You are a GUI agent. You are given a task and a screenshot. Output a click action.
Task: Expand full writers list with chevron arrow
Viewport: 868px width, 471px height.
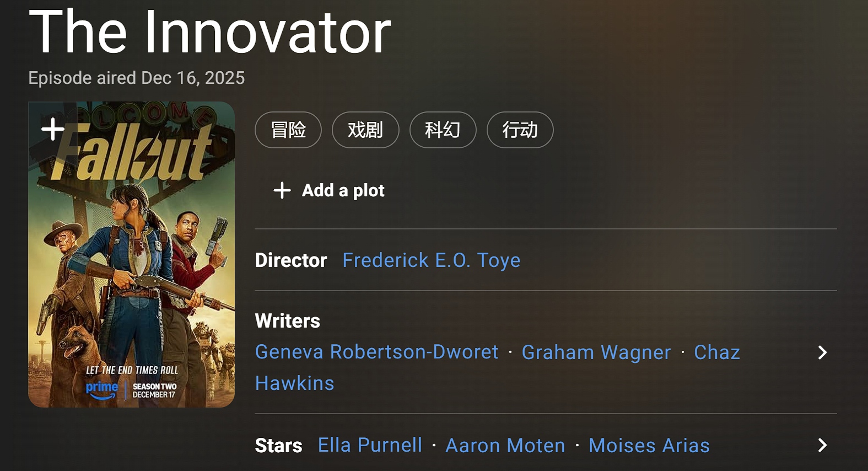click(x=822, y=352)
